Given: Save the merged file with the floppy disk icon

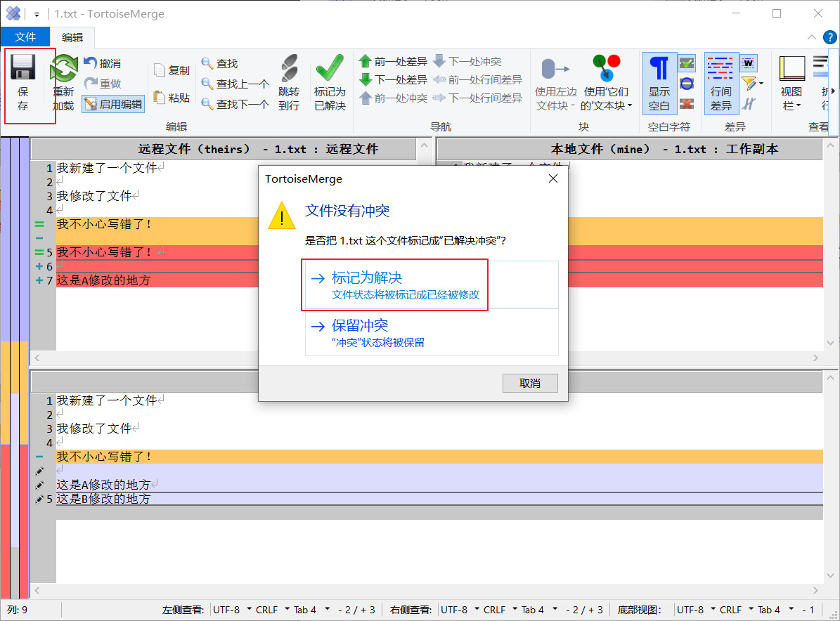Looking at the screenshot, I should click(23, 83).
